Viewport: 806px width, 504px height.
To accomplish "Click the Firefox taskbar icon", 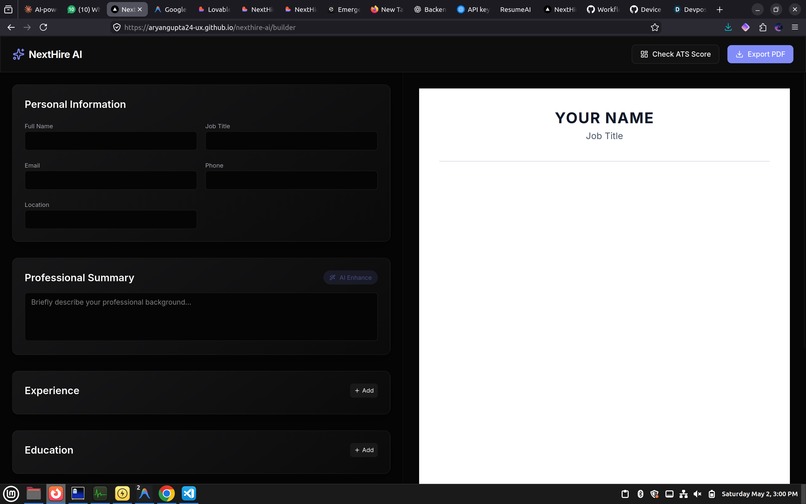I will tap(56, 494).
